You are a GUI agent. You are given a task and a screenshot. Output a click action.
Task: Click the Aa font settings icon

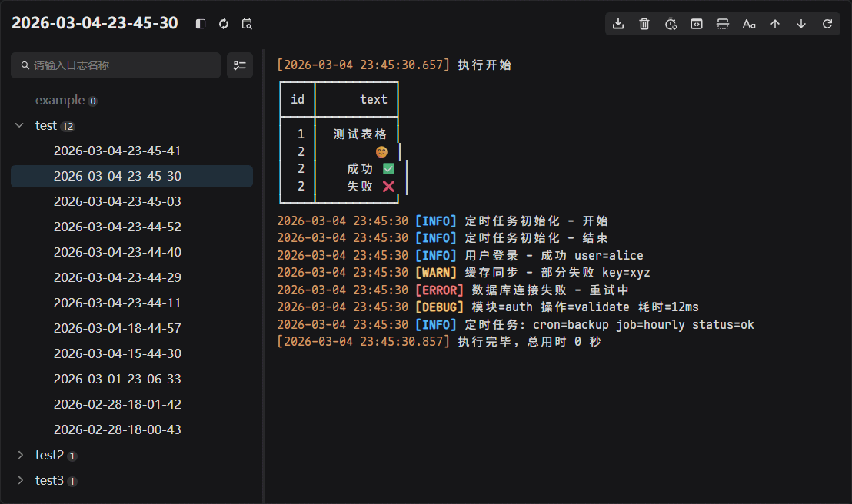coord(748,24)
